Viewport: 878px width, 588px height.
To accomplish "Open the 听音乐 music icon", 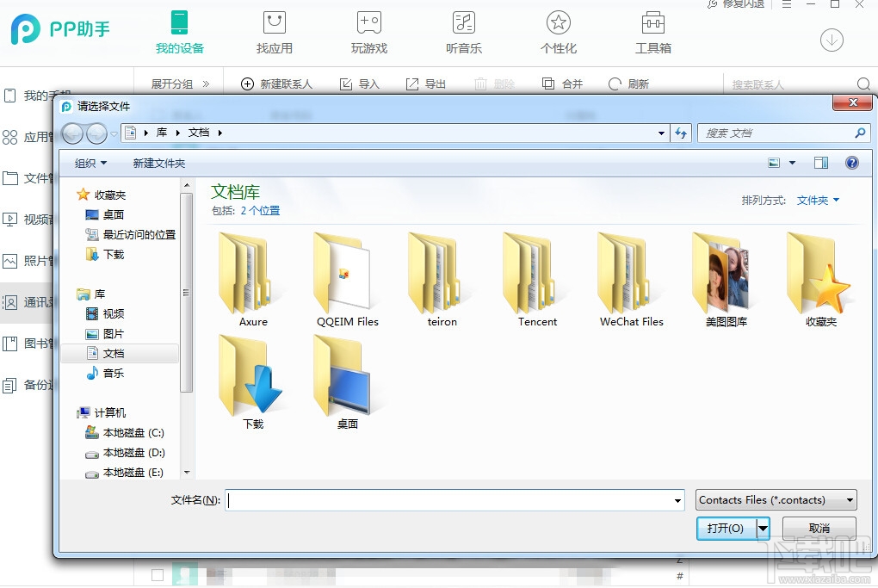I will pos(463,23).
